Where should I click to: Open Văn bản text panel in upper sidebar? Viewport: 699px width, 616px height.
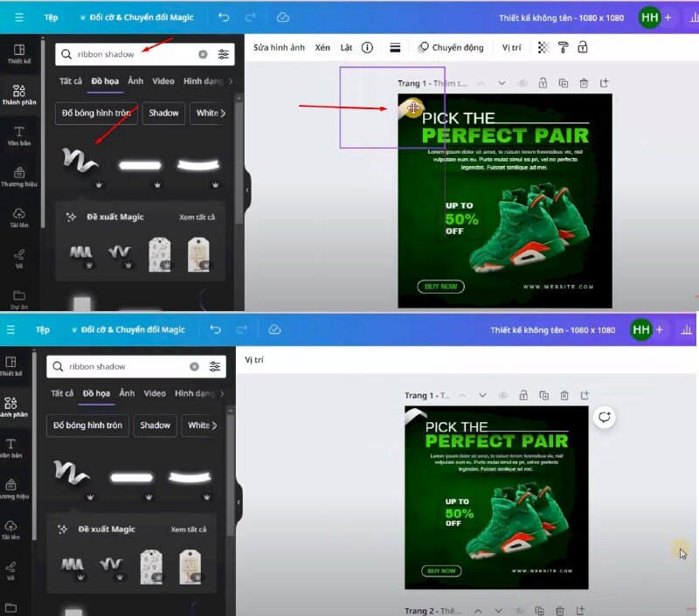click(x=18, y=135)
